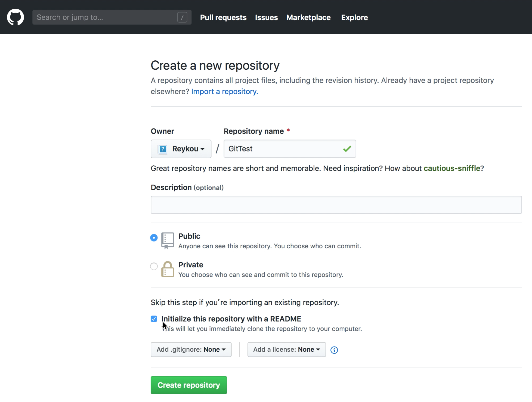
Task: Open Pull requests in the top navigation
Action: click(223, 17)
